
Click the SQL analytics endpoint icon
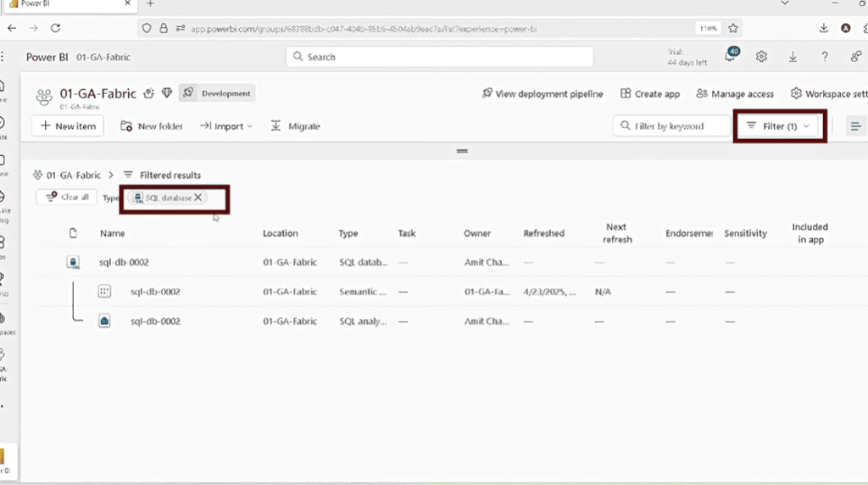click(104, 321)
